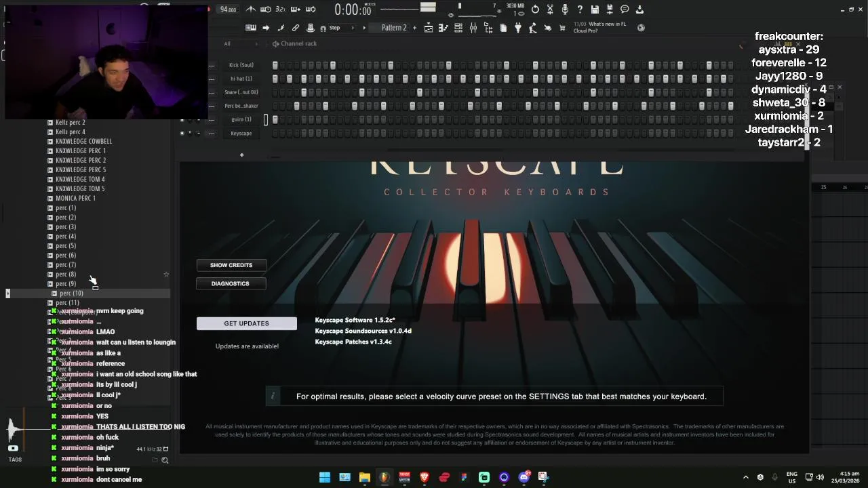Open Brave browser from taskbar
The width and height of the screenshot is (868, 488).
pos(425,477)
